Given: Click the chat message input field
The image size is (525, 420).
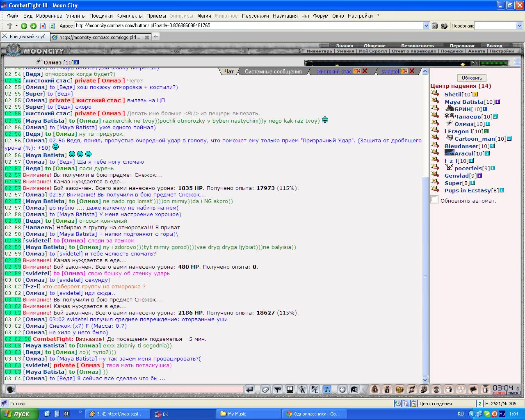Looking at the screenshot, I should 130,389.
